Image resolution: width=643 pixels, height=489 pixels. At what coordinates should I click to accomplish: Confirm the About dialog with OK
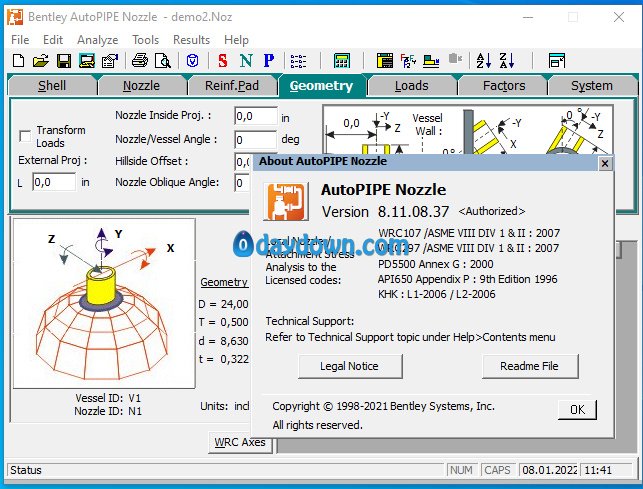pos(577,409)
